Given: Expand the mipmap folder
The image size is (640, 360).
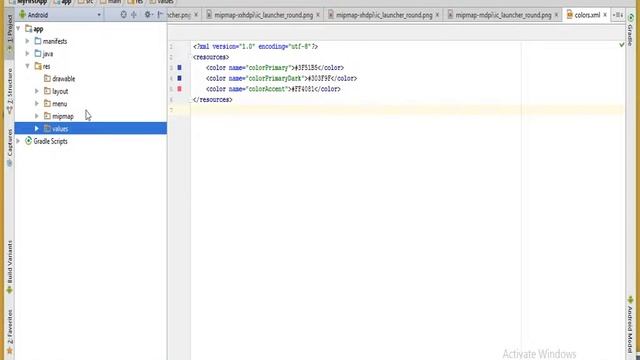Looking at the screenshot, I should 37,116.
